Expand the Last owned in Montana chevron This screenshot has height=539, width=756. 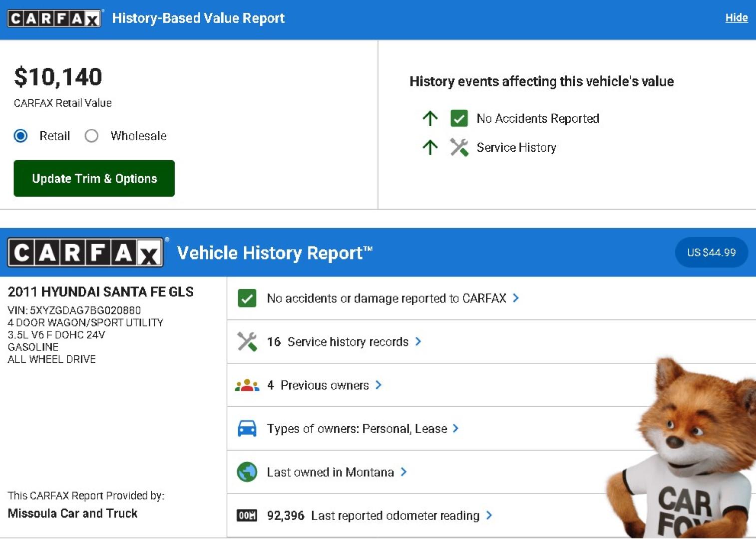pyautogui.click(x=404, y=472)
